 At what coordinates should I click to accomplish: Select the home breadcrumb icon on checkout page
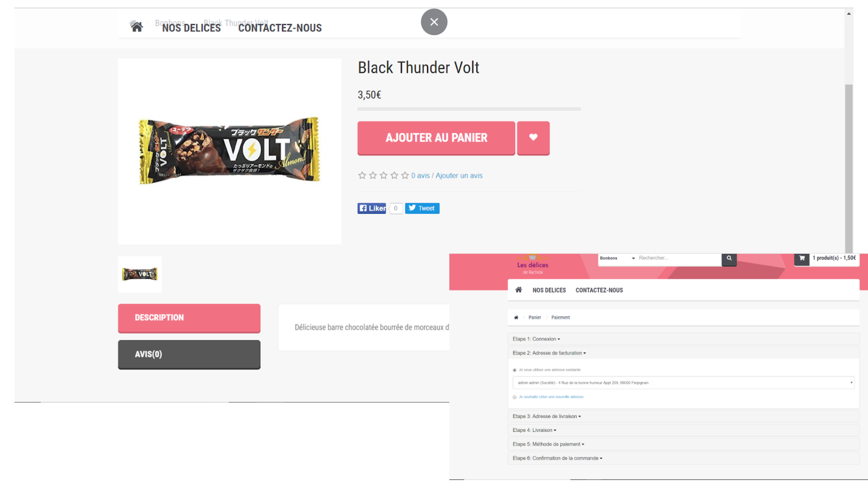point(516,317)
